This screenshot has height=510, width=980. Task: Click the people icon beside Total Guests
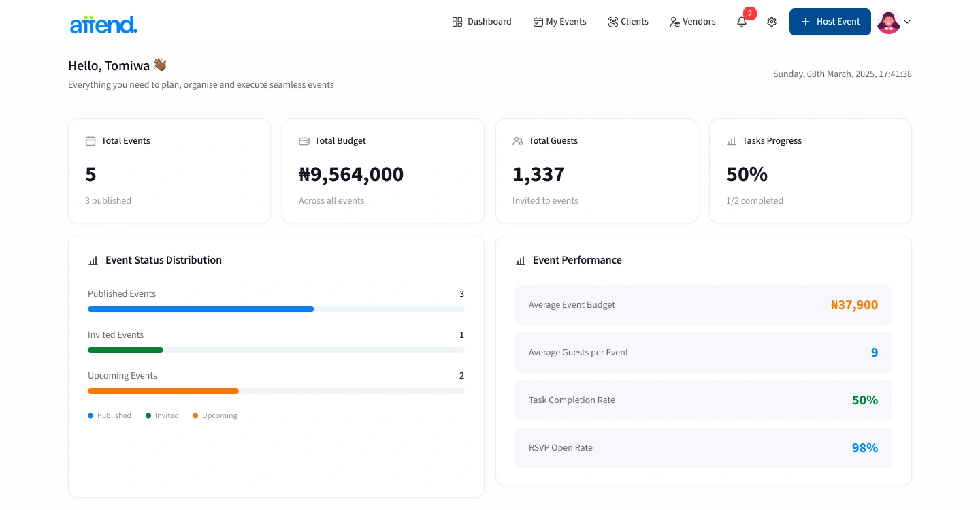(x=518, y=141)
